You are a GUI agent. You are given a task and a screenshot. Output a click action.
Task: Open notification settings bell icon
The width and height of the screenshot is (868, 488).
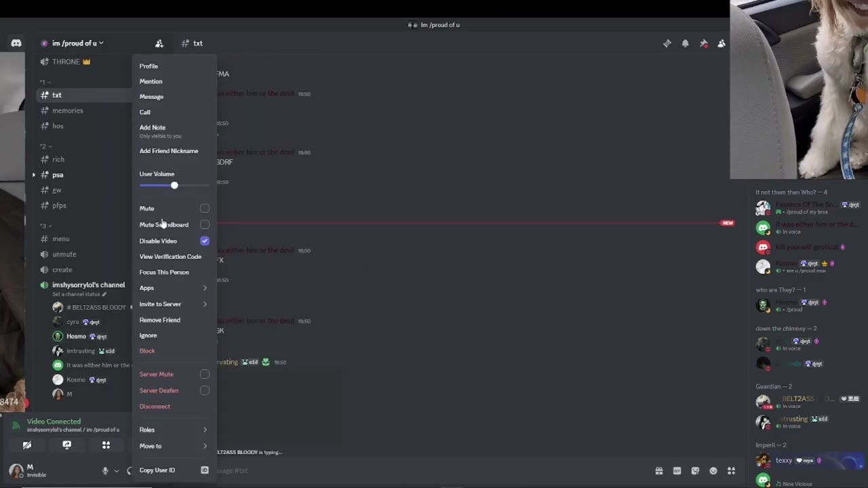pyautogui.click(x=686, y=43)
